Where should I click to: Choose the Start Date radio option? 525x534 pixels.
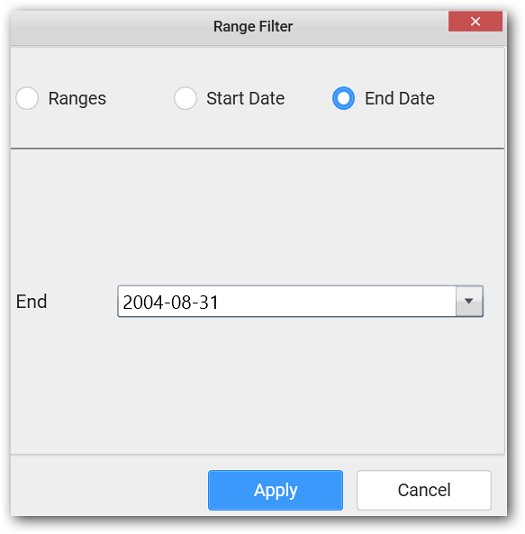pyautogui.click(x=185, y=98)
